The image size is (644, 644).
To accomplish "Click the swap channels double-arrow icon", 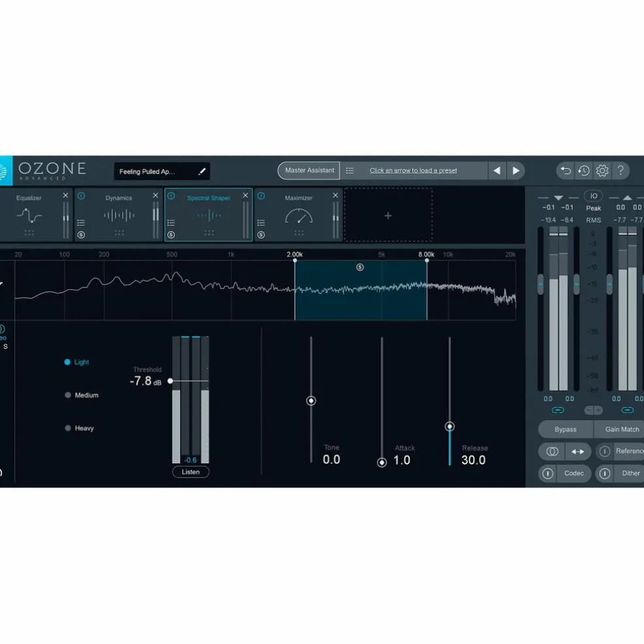I will pyautogui.click(x=578, y=452).
